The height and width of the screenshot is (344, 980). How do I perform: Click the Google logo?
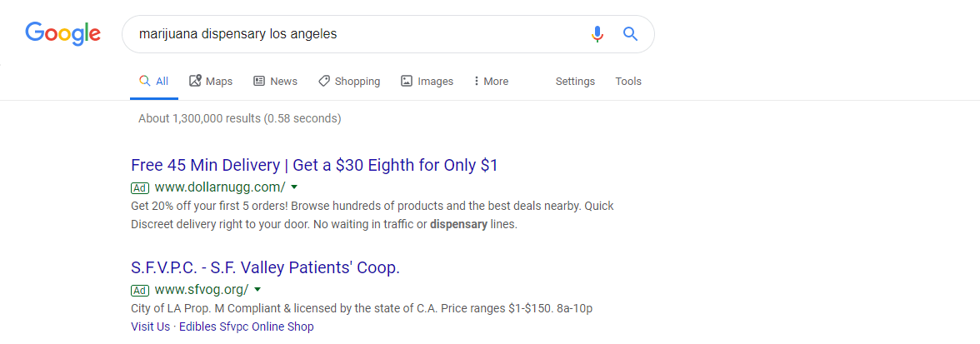tap(62, 33)
